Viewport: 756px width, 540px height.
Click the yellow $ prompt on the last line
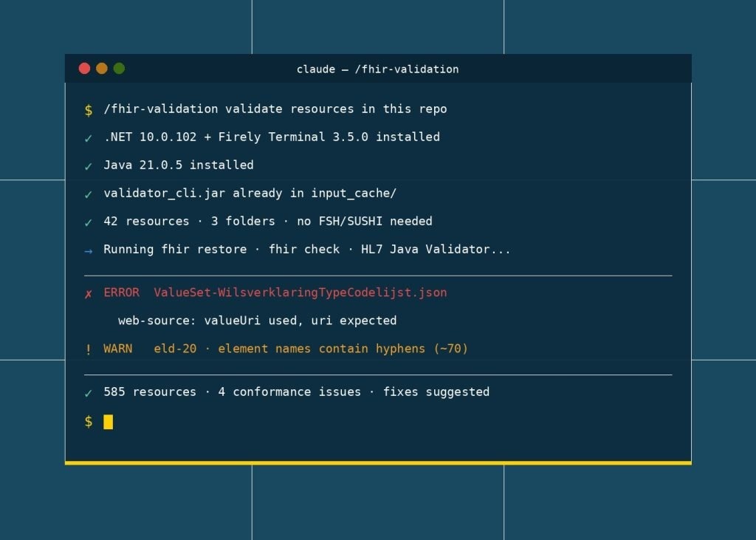(89, 422)
